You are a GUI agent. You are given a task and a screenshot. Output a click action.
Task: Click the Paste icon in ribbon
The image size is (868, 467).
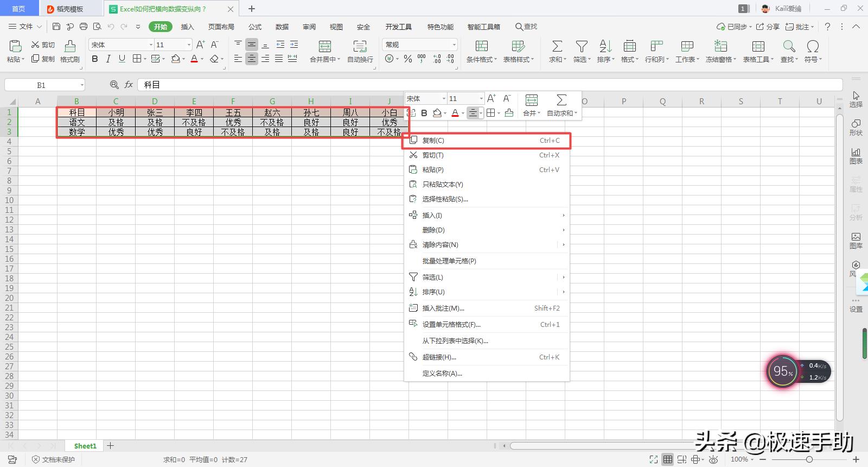coord(15,47)
